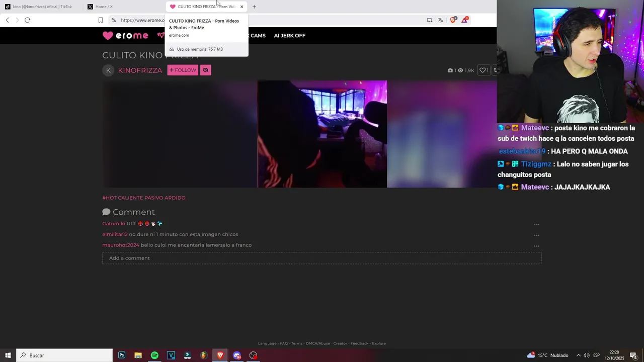This screenshot has width=644, height=362.
Task: Open the Explore footer link
Action: pos(379,343)
